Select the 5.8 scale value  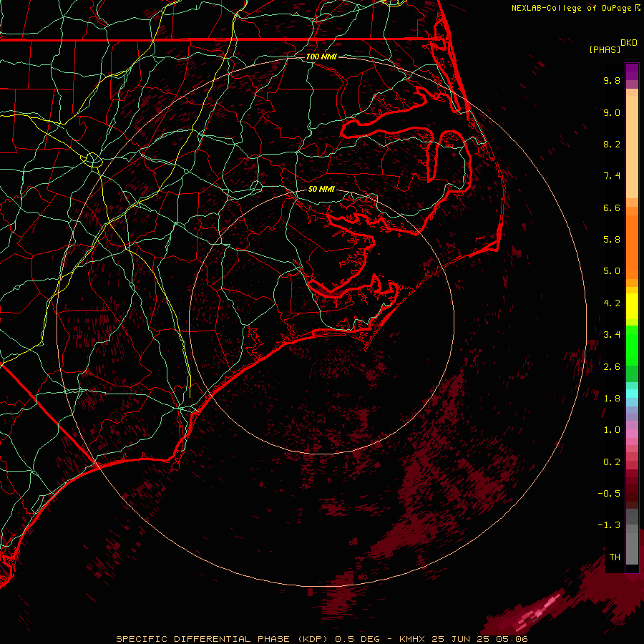point(612,240)
